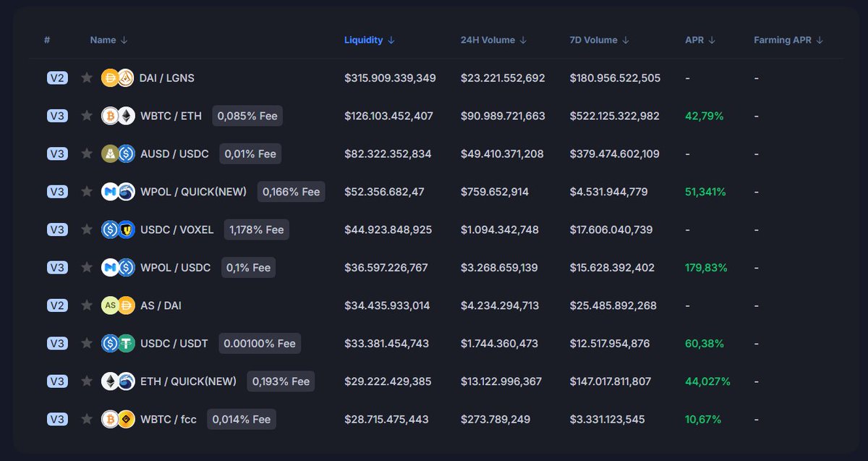Sort by 7D Volume header
This screenshot has height=461, width=868.
[600, 40]
